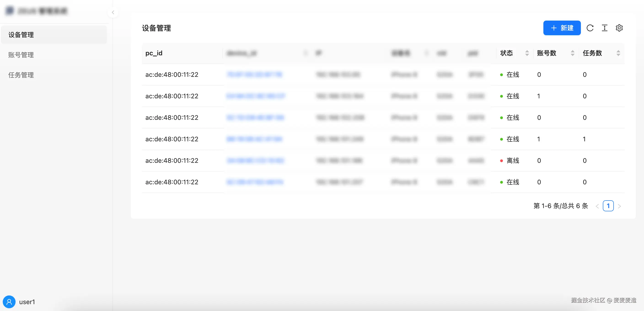Screen dimensions: 644x311
Task: Click the 新建 button
Action: point(562,28)
